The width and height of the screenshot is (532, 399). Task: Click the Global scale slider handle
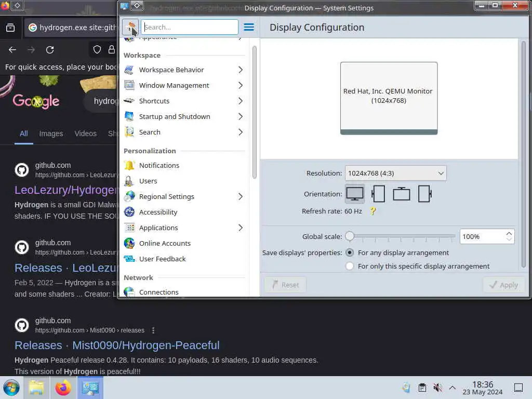350,236
